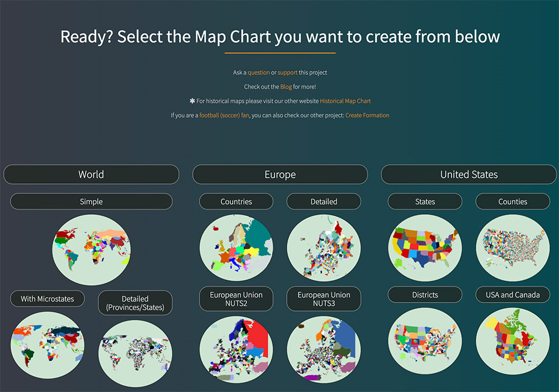The width and height of the screenshot is (559, 392).
Task: Follow the 'support' project link
Action: point(287,73)
